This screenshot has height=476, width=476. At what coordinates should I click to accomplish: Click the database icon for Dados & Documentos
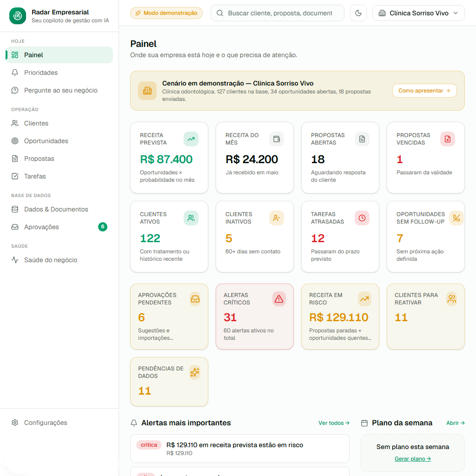click(x=15, y=209)
